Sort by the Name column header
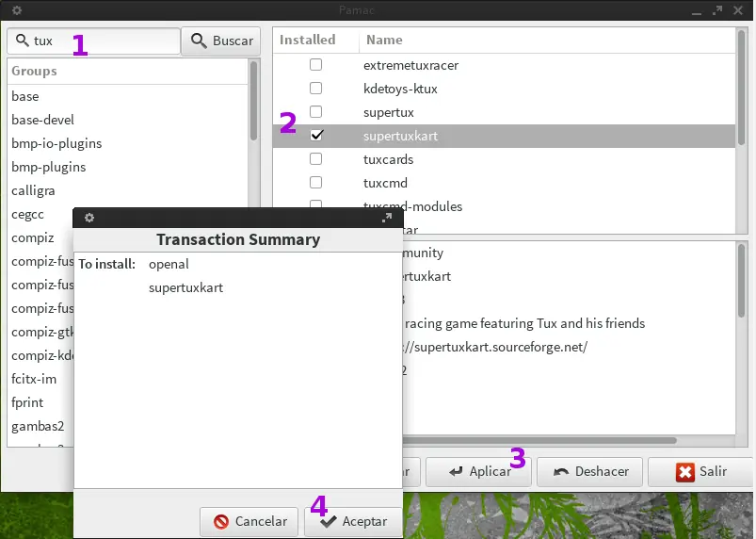 (x=384, y=40)
